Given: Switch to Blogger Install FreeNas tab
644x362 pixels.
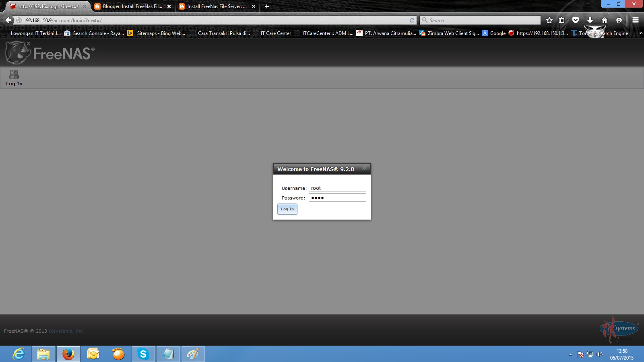Looking at the screenshot, I should point(132,6).
